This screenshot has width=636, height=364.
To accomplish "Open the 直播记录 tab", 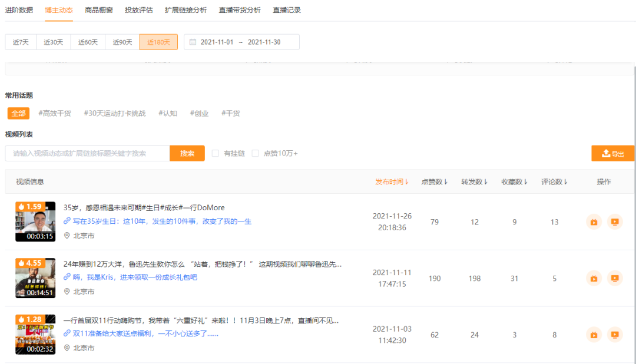I will click(286, 10).
